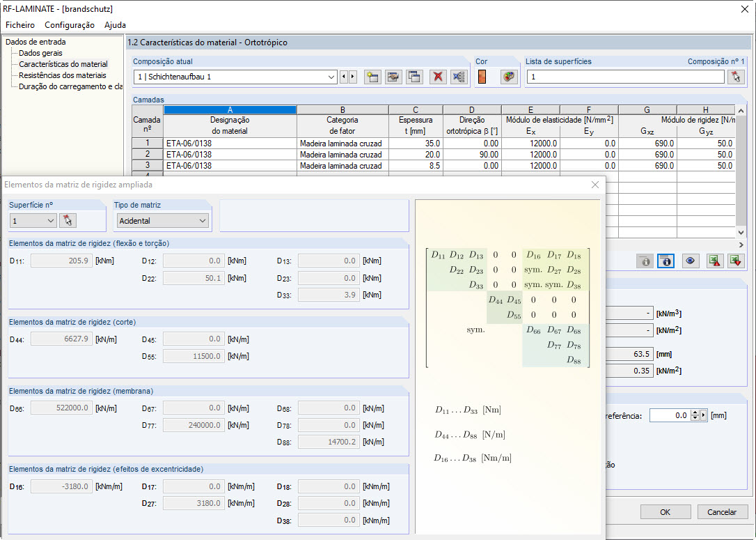Click the OK button

[666, 512]
